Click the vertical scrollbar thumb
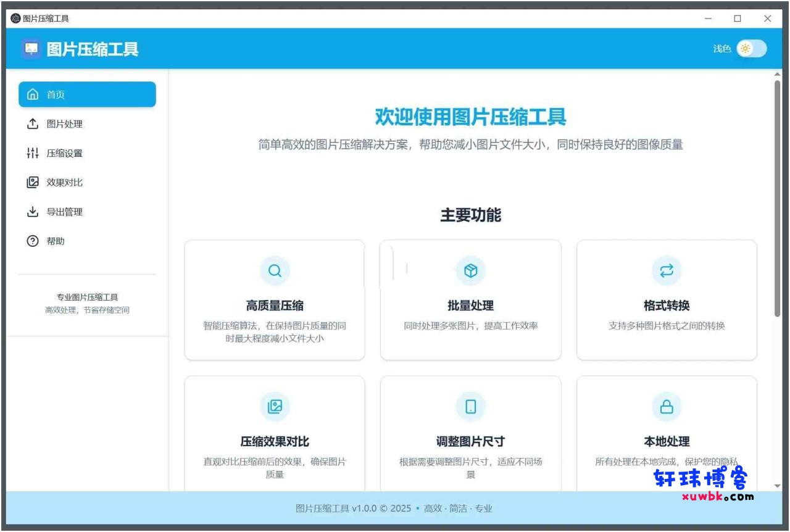790x532 pixels. (x=777, y=197)
